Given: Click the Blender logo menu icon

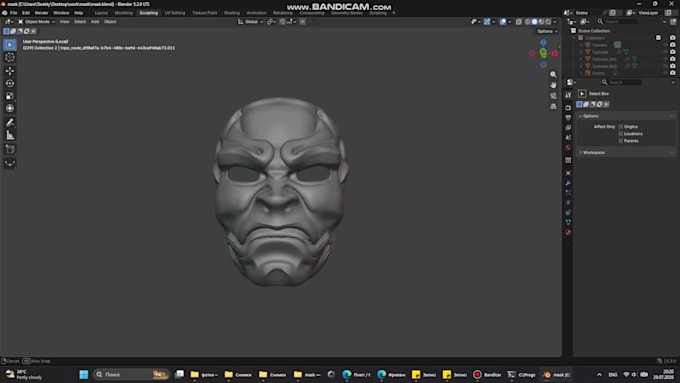Looking at the screenshot, I should pyautogui.click(x=4, y=13).
